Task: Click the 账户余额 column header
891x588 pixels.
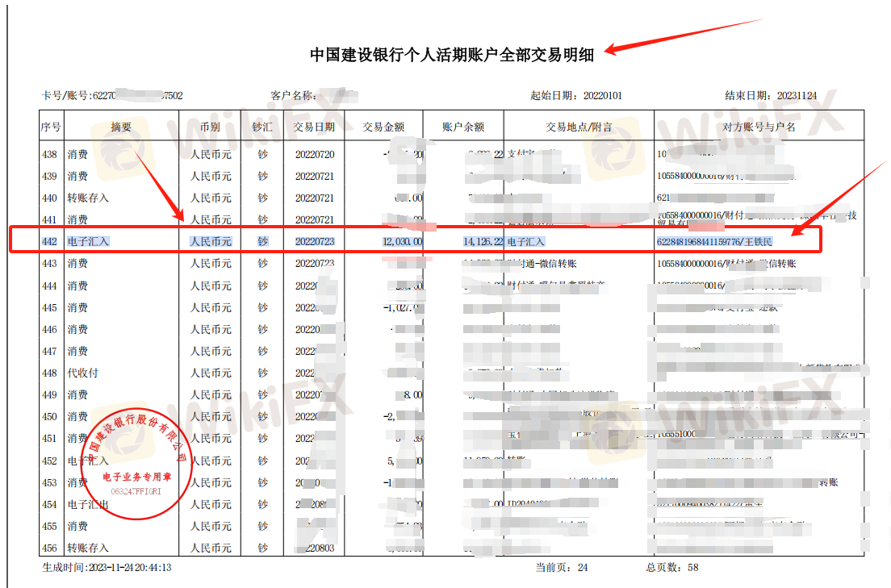Action: pyautogui.click(x=463, y=127)
